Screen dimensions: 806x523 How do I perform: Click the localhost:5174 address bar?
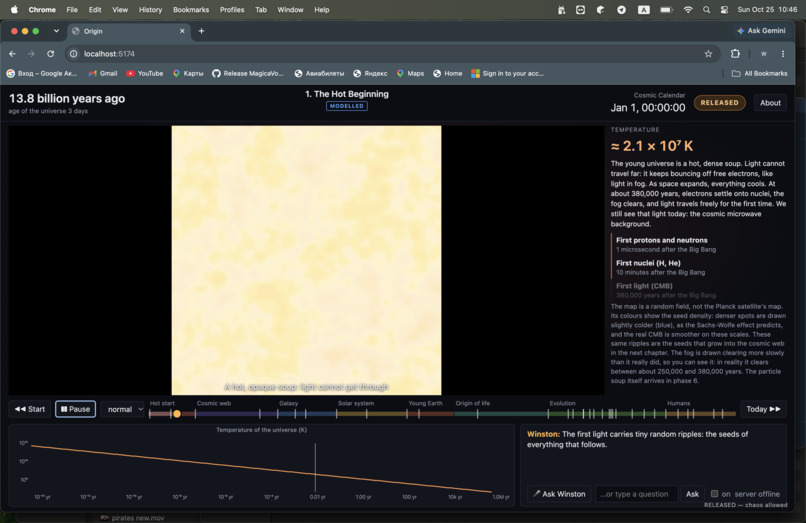pos(391,53)
